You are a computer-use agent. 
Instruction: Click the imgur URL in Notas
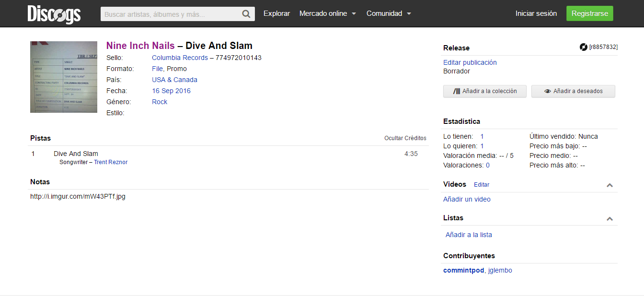click(78, 196)
